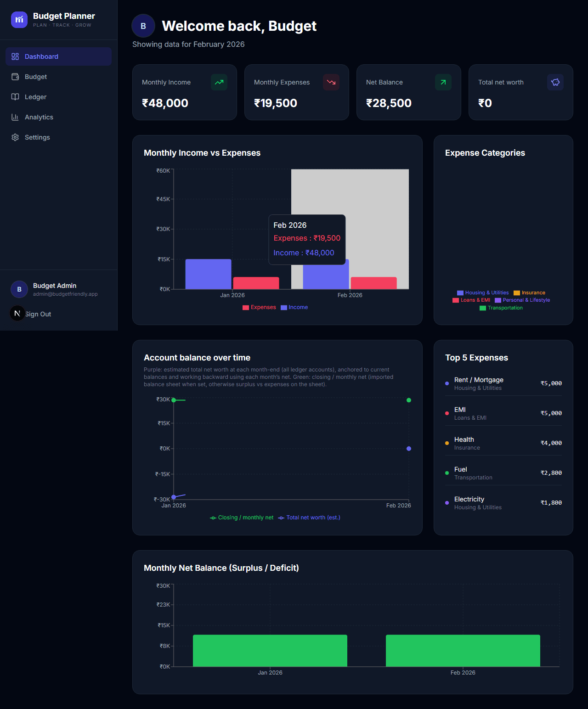Click the Budget wallet icon in sidebar
The height and width of the screenshot is (709, 588).
pyautogui.click(x=15, y=77)
